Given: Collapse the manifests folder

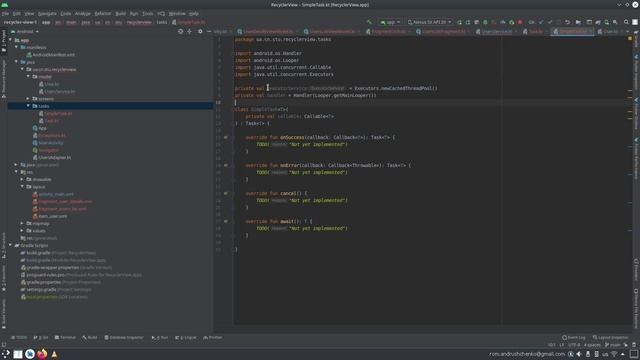Looking at the screenshot, I should coord(16,47).
